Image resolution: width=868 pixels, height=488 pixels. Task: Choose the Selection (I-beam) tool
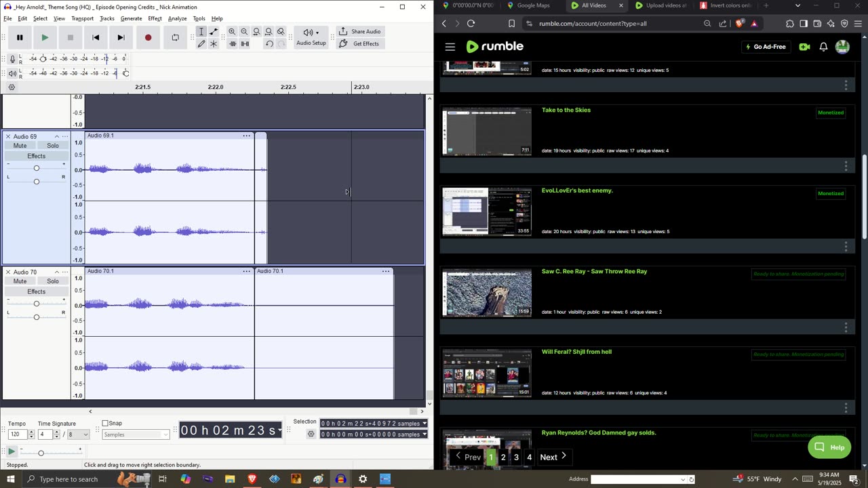pyautogui.click(x=201, y=32)
